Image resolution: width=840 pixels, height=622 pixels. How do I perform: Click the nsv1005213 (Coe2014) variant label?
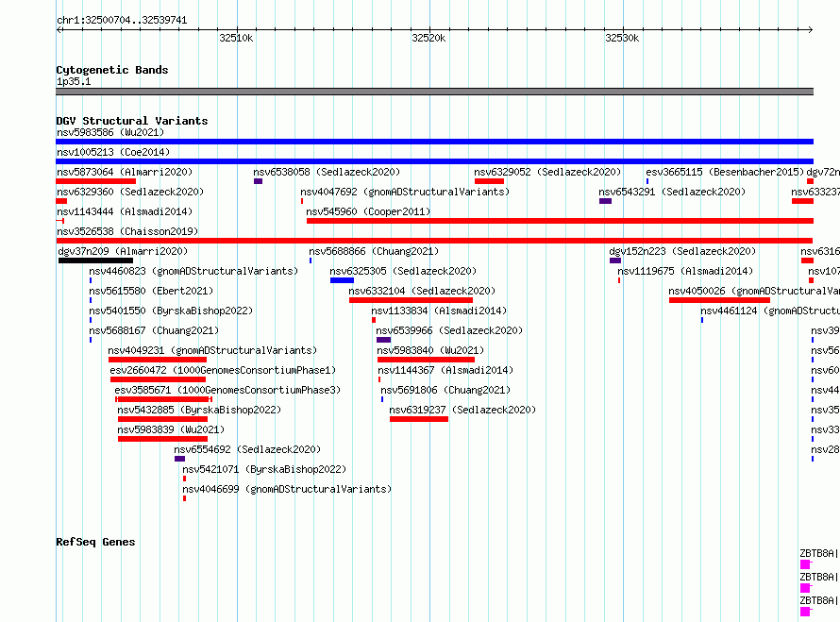113,152
